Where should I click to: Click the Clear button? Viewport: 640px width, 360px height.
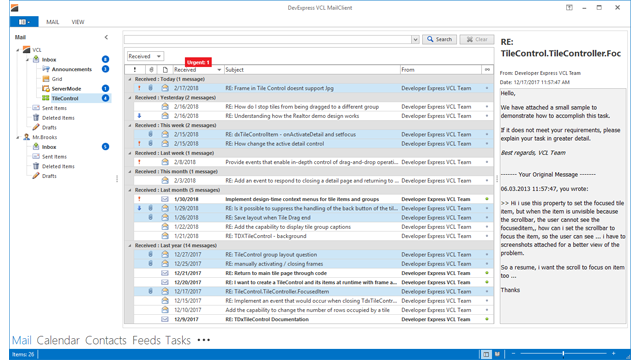click(477, 40)
